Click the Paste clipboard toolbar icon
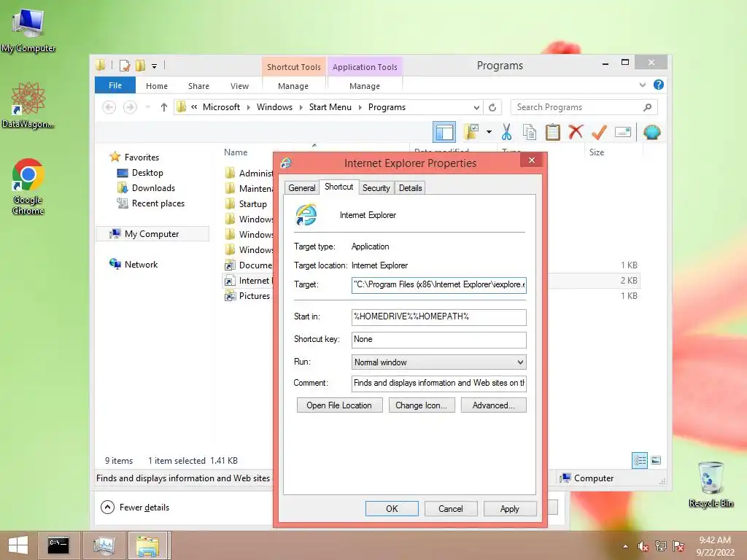Image resolution: width=747 pixels, height=560 pixels. click(x=553, y=133)
